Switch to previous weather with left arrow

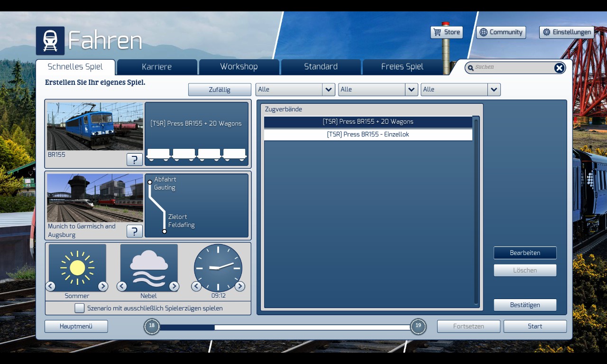point(122,286)
